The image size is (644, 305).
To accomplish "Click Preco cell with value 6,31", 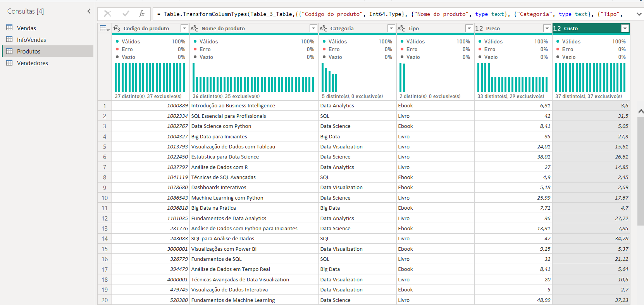I will [x=513, y=105].
